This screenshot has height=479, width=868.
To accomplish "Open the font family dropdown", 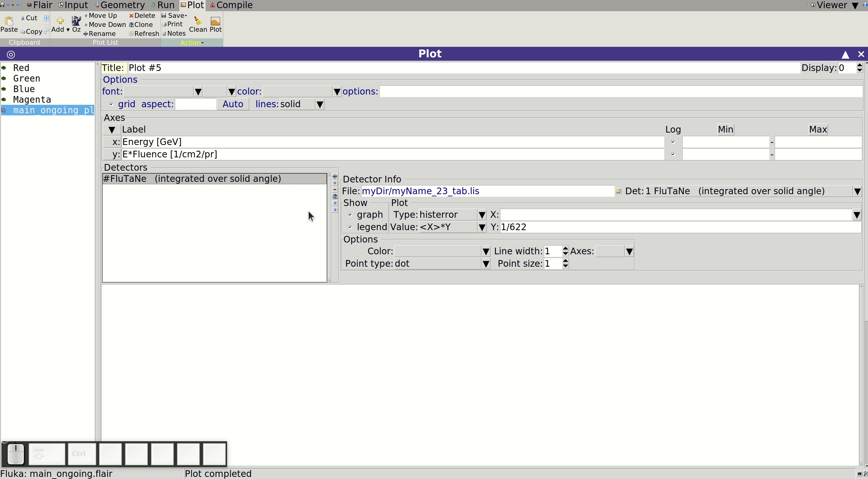I will tap(198, 92).
